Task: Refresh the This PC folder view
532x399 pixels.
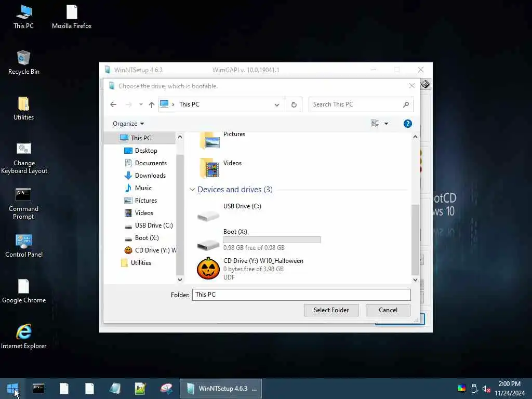Action: (x=294, y=104)
